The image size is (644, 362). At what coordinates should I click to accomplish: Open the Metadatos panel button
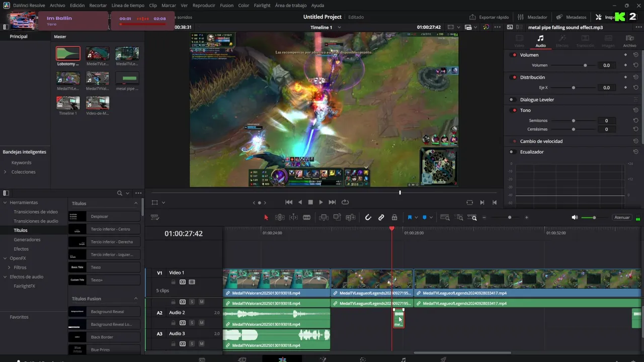(571, 17)
